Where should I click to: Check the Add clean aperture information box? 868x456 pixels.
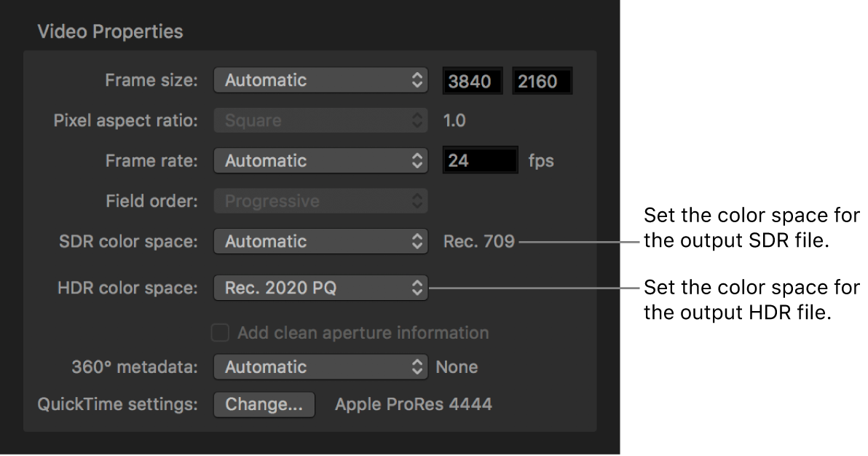click(x=220, y=332)
